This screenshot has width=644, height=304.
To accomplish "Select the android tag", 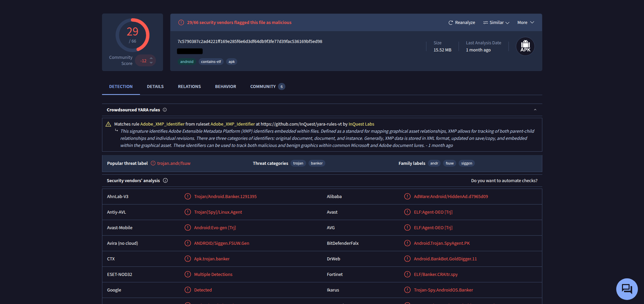I will coord(187,62).
